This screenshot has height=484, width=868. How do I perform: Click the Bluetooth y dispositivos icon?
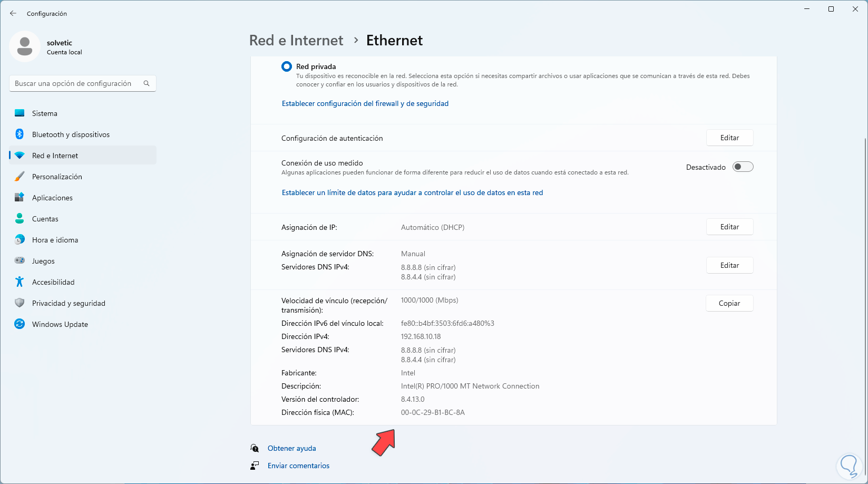pos(19,134)
